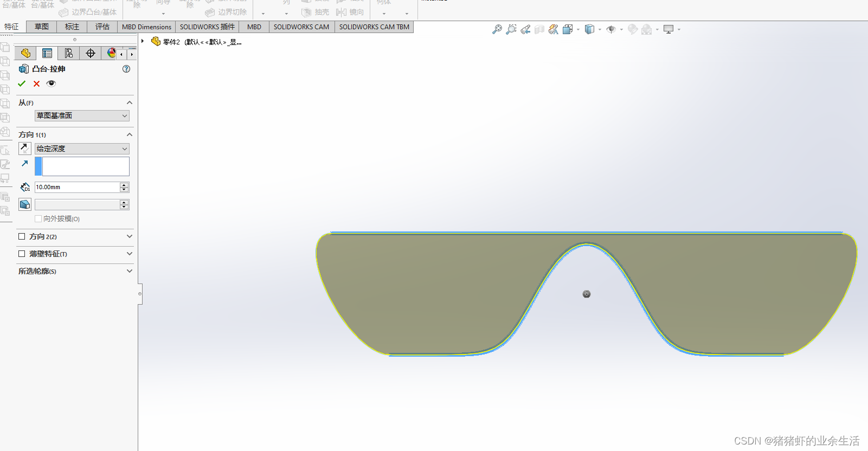This screenshot has width=868, height=451.
Task: Confirm the extrude with green checkmark
Action: tap(22, 83)
